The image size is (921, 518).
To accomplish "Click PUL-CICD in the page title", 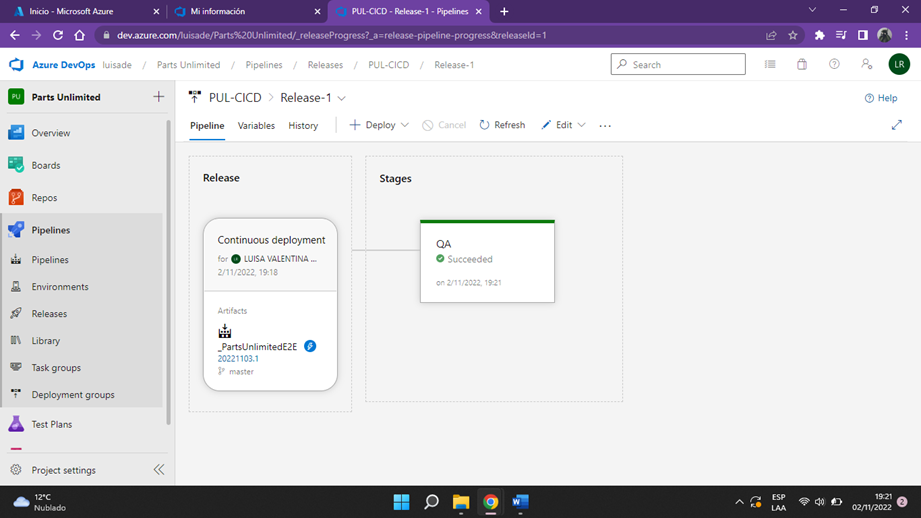I will pos(235,97).
